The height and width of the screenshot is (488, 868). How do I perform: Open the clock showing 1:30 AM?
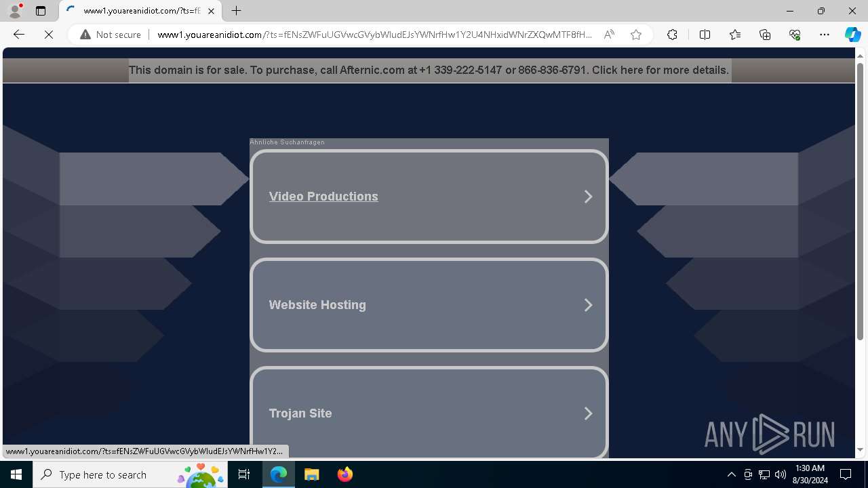click(810, 474)
